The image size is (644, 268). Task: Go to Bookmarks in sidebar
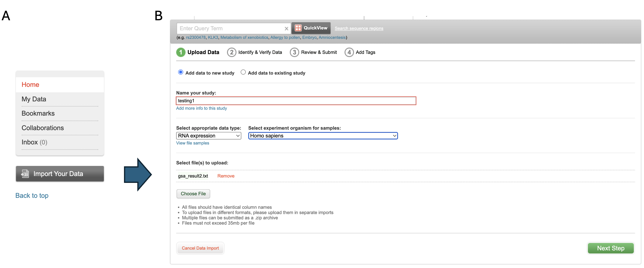tap(38, 113)
